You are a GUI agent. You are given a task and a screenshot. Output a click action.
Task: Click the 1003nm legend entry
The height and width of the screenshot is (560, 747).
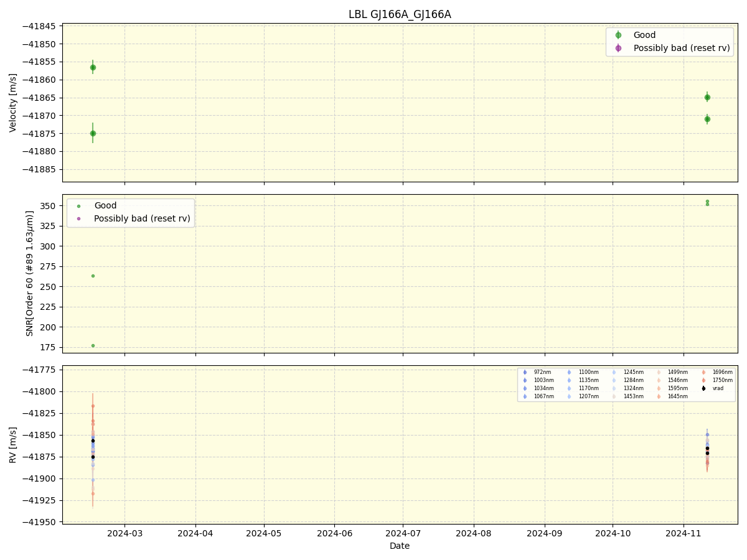coord(537,380)
